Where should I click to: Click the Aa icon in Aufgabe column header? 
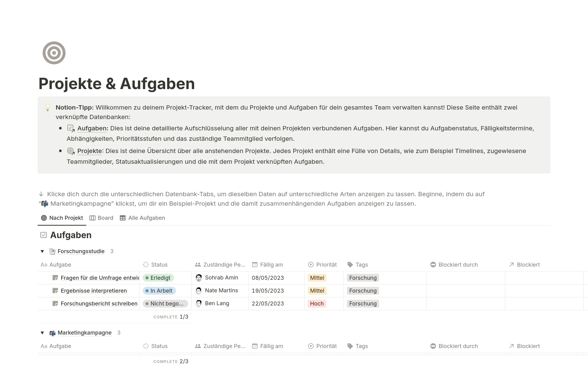coord(44,264)
